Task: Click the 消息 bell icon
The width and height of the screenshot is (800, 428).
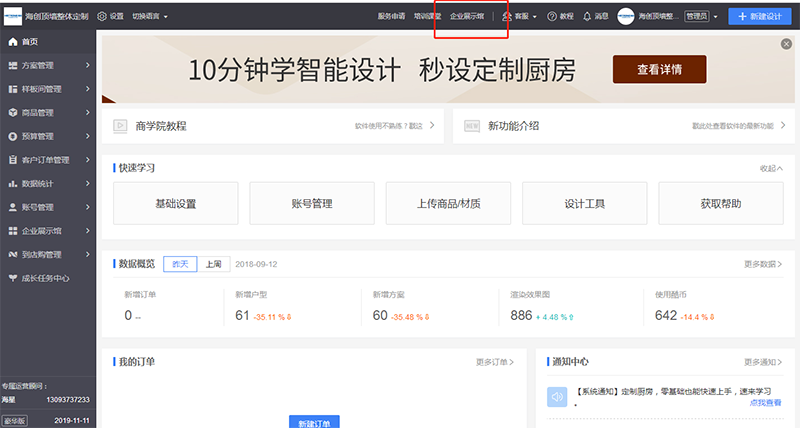Action: pos(587,16)
